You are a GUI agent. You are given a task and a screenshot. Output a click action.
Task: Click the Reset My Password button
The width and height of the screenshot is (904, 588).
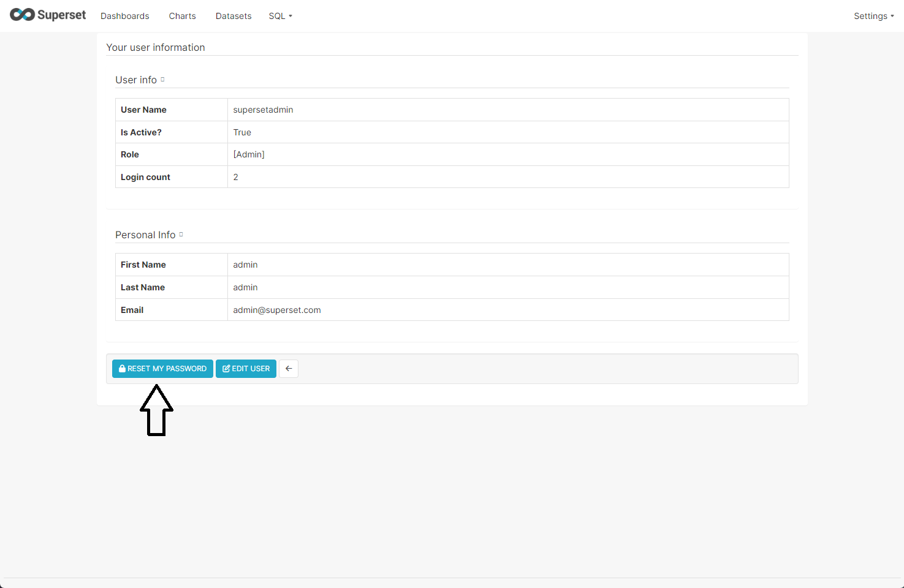[162, 369]
